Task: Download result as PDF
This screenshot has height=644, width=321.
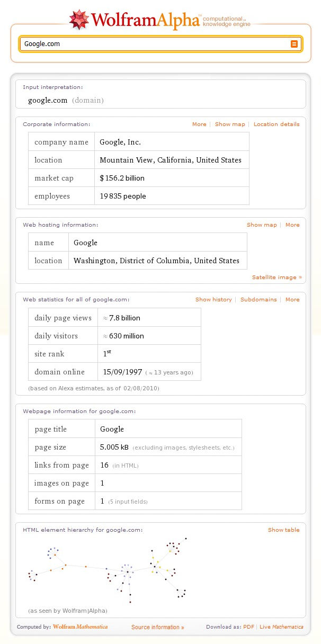Action: tap(249, 627)
